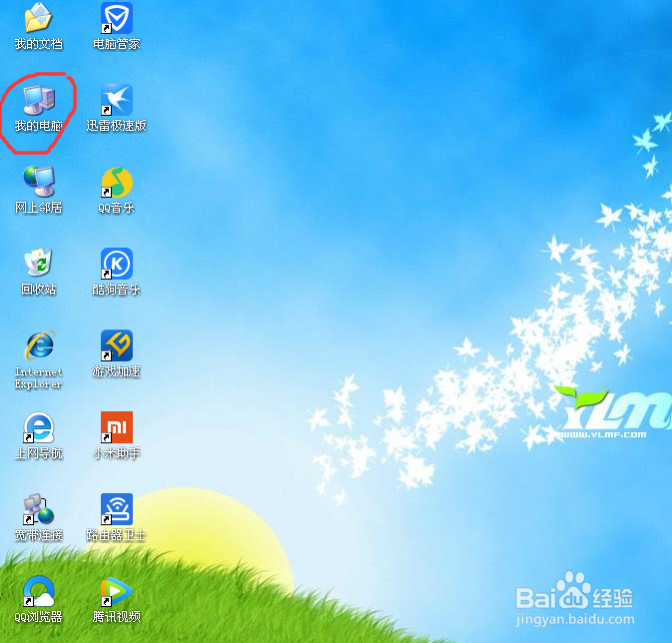Select the 腾讯视频 shortcut icon

click(117, 591)
